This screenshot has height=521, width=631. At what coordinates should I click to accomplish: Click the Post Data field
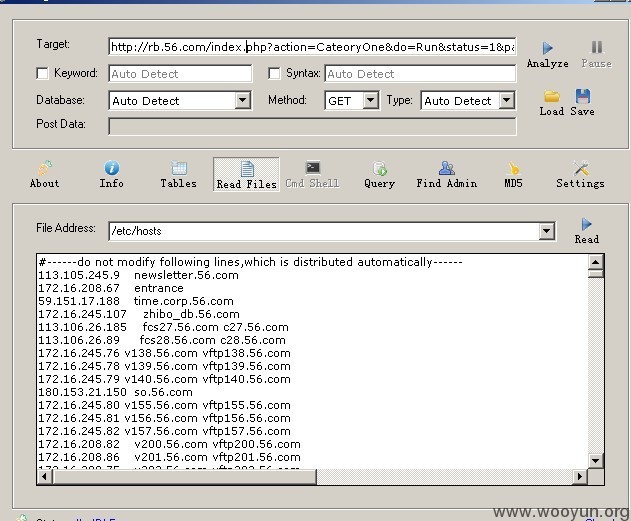(x=312, y=127)
